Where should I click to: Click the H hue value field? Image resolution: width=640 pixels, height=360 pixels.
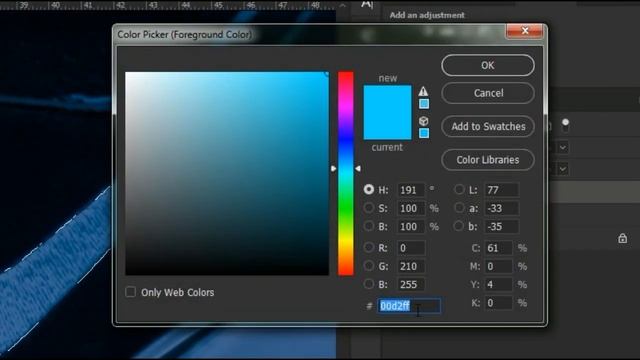tap(411, 190)
